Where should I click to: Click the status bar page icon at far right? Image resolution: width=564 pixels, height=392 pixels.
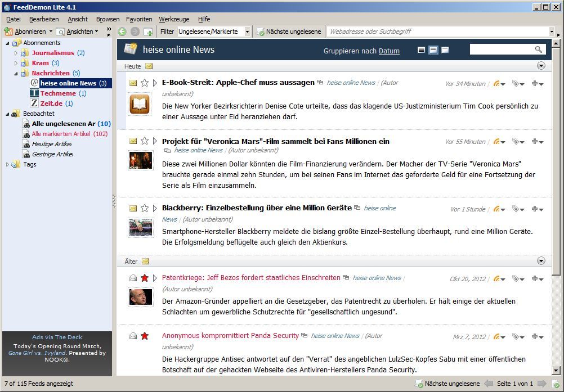(x=555, y=384)
